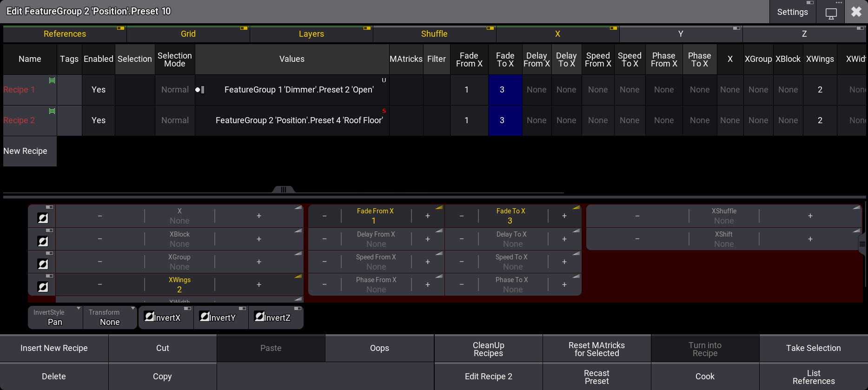The image size is (868, 390).
Task: Click the slashed-circle icon beside XGroup encoder
Action: (43, 264)
